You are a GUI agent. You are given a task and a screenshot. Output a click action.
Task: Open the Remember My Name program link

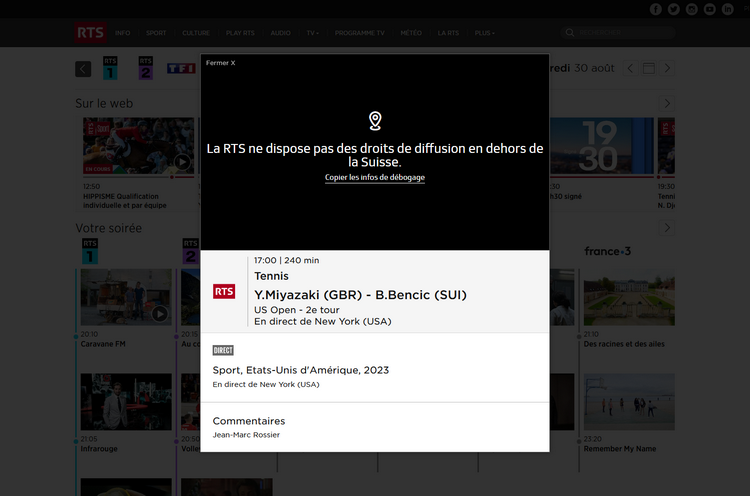coord(620,449)
